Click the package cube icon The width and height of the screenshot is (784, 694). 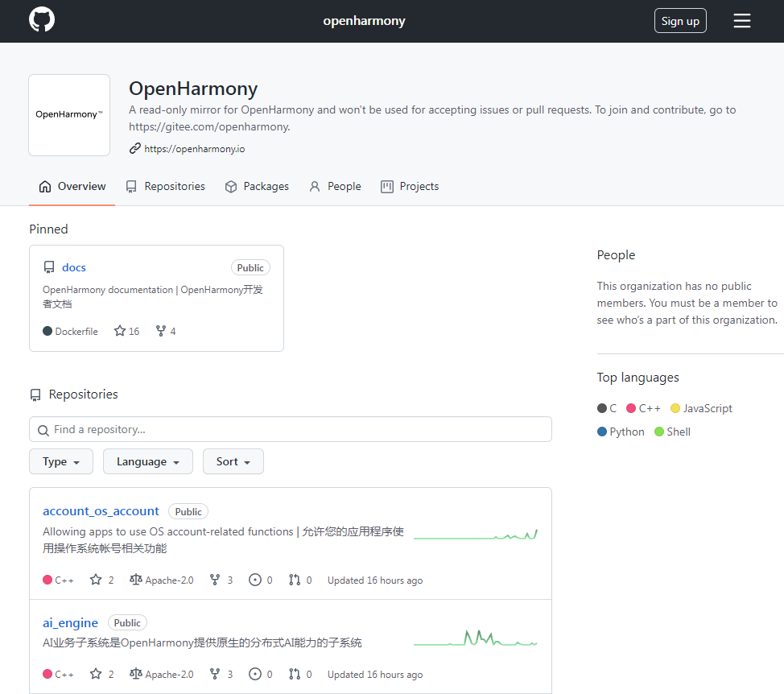point(230,187)
